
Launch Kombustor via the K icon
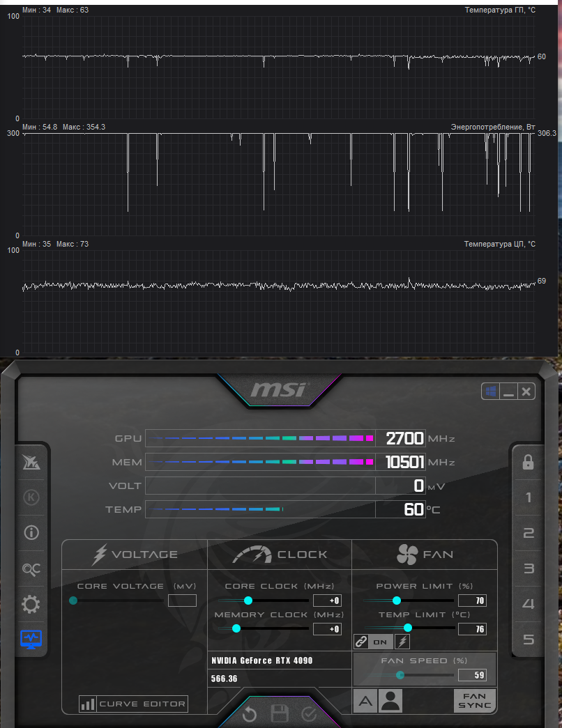tap(31, 497)
